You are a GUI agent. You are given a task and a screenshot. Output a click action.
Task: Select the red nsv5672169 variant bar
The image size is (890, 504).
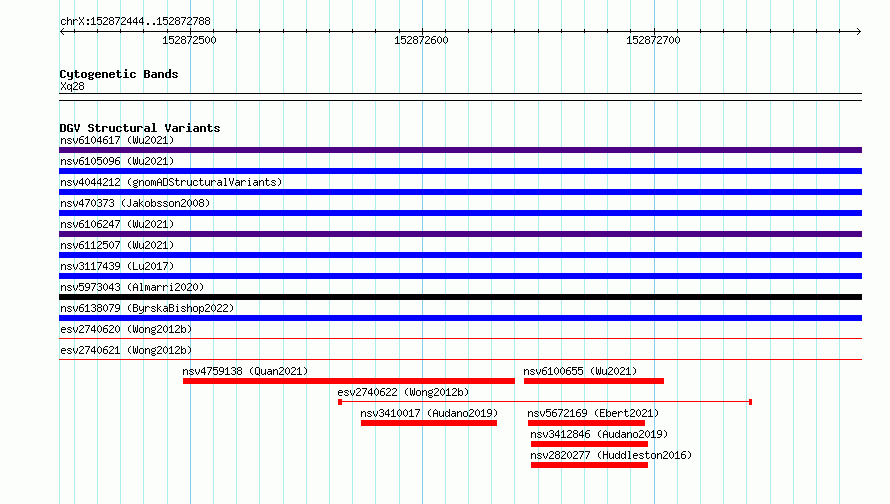tap(586, 423)
